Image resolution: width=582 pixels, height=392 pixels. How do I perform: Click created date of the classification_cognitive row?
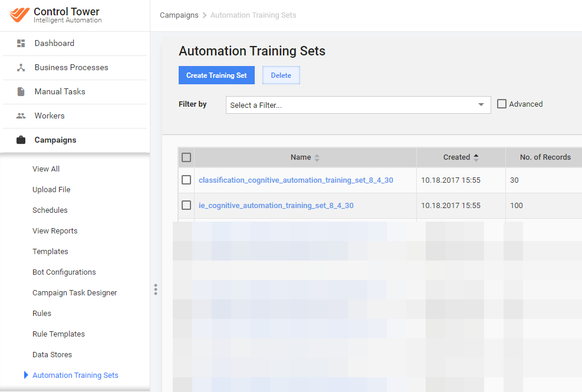[x=451, y=180]
